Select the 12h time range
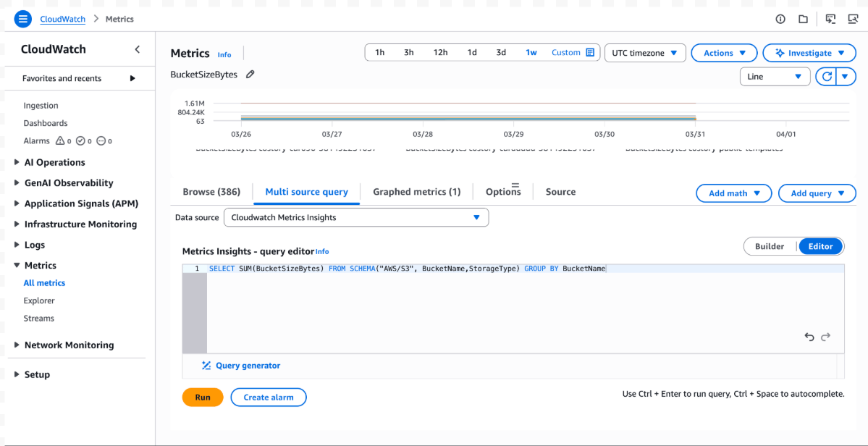868x446 pixels. tap(440, 53)
